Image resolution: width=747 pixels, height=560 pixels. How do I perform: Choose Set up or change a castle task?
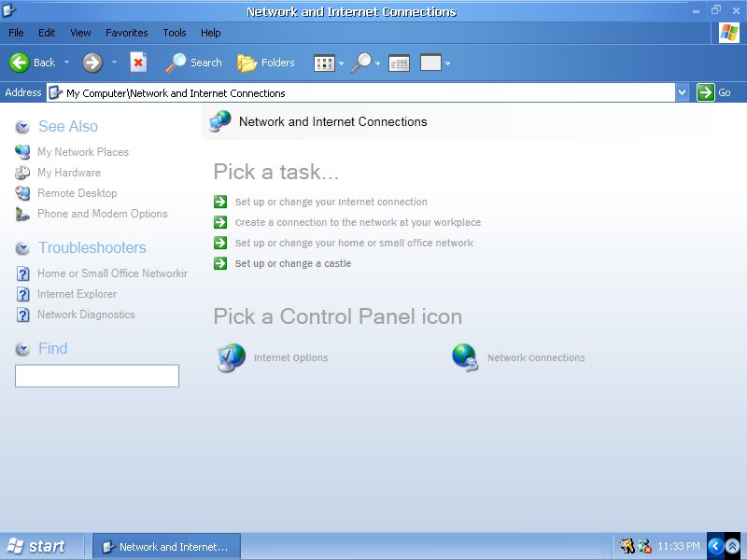(x=292, y=263)
